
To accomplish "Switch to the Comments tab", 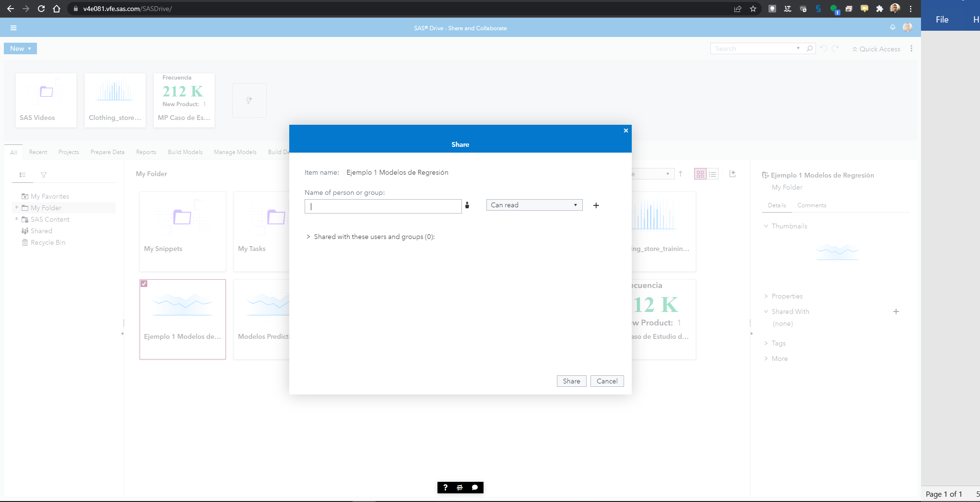I will [x=812, y=205].
